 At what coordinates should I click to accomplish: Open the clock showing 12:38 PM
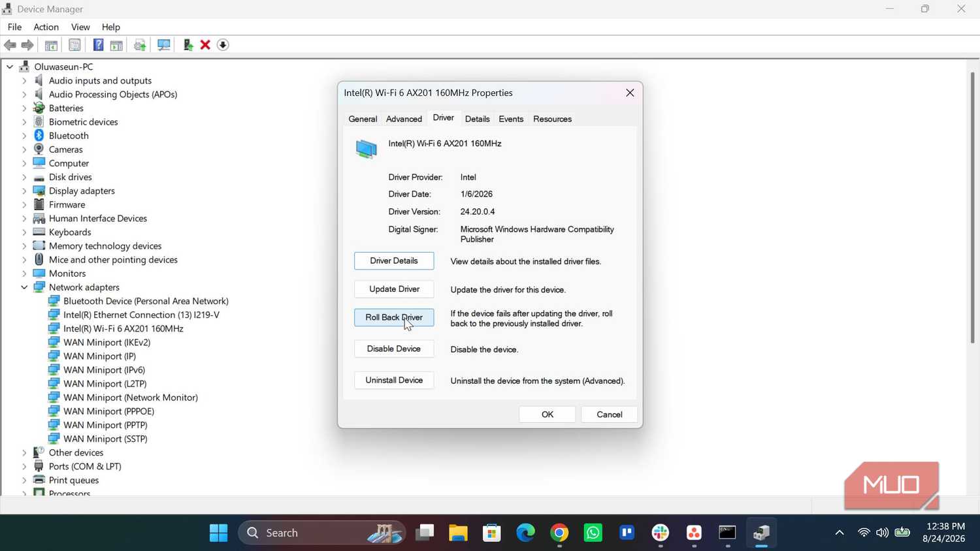[x=944, y=533]
